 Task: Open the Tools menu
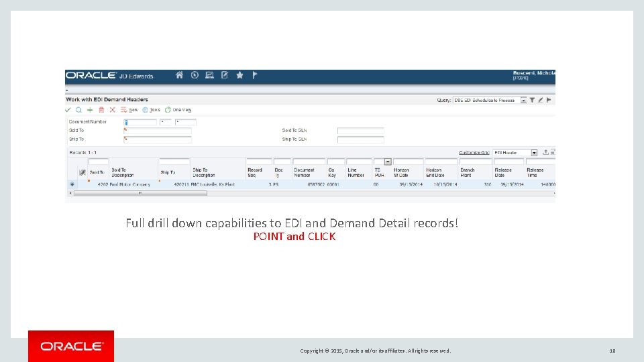[x=151, y=110]
